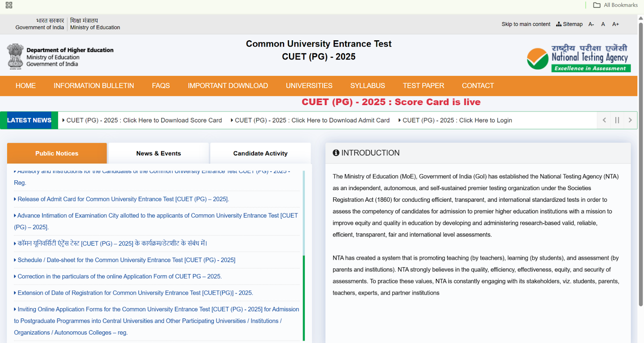Click Department of Higher Education text
Viewport: 644px width, 343px height.
pos(70,50)
